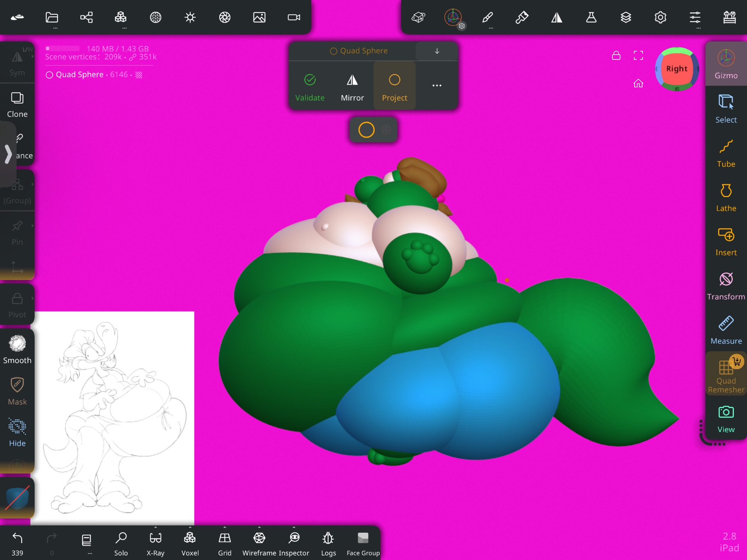Viewport: 747px width, 560px height.
Task: Toggle Wireframe display
Action: click(x=259, y=542)
